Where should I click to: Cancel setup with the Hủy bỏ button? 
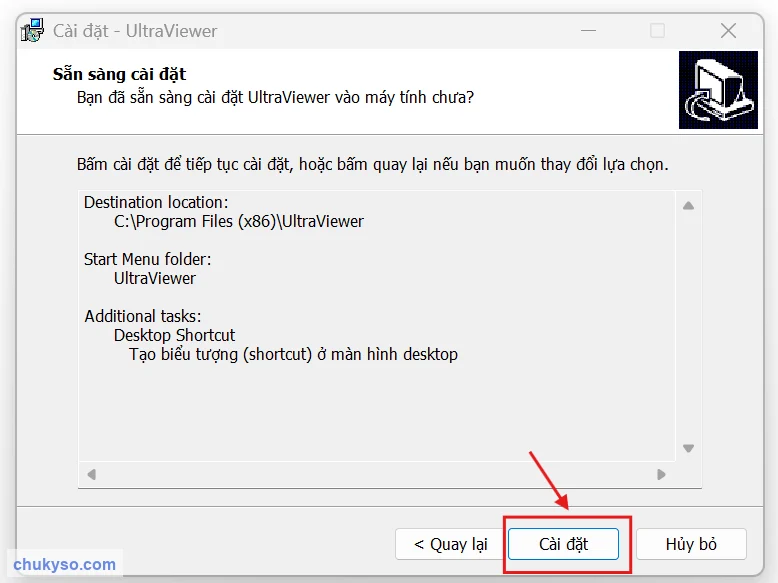(691, 544)
